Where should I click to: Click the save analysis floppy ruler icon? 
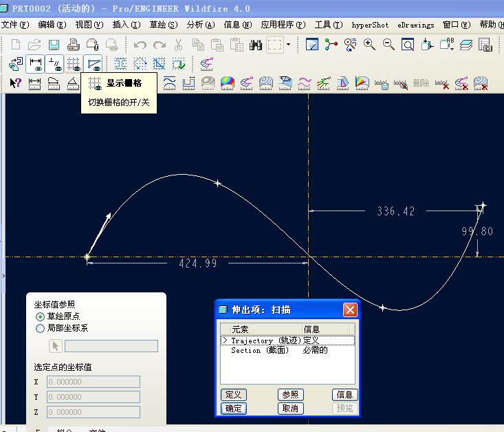(382, 84)
